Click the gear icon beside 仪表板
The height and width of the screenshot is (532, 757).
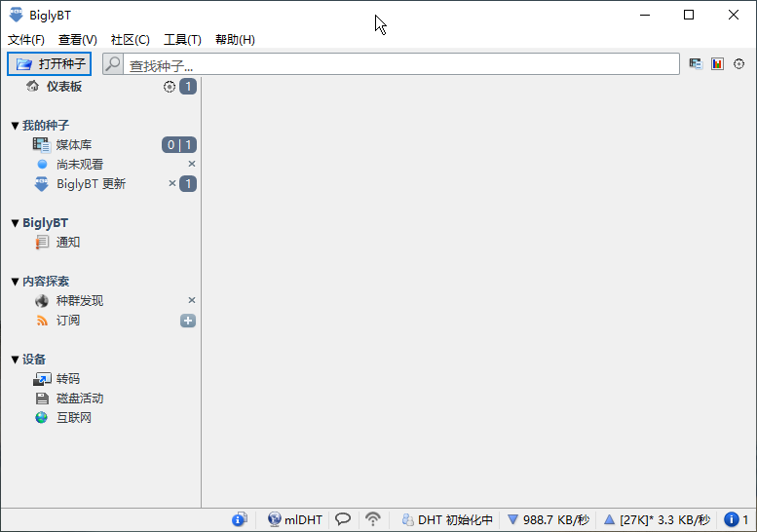(x=170, y=87)
